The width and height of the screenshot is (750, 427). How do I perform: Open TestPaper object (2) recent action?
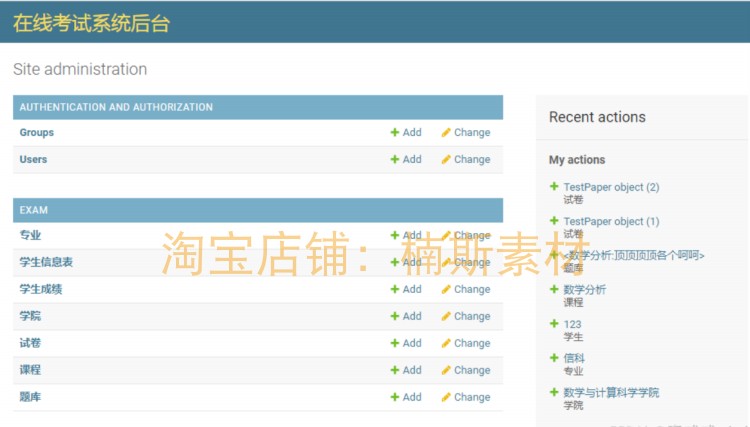coord(611,187)
